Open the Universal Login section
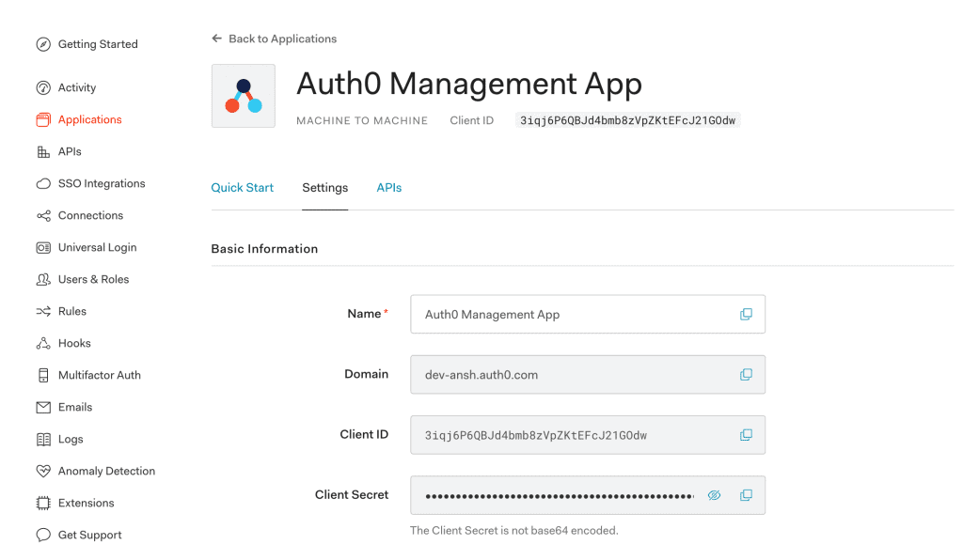Viewport: 963px width, 560px height. [x=97, y=247]
